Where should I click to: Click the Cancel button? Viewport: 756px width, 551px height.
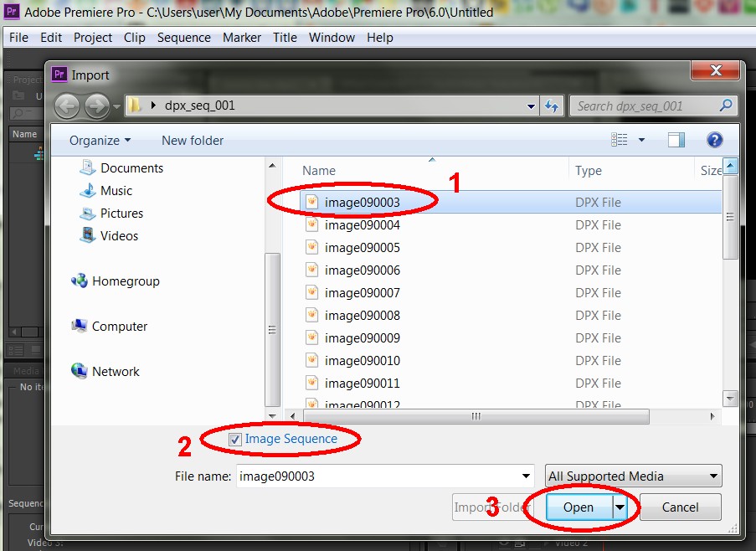[680, 507]
